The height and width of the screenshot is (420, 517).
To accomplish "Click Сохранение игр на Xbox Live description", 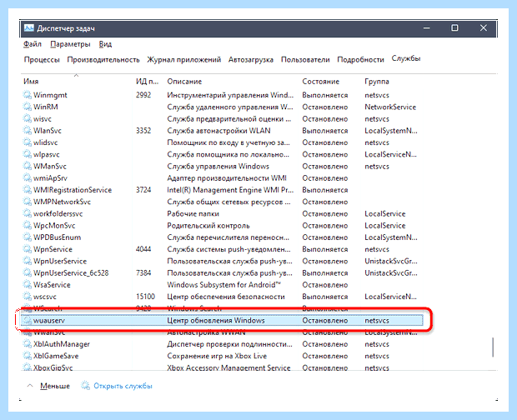I will click(217, 356).
